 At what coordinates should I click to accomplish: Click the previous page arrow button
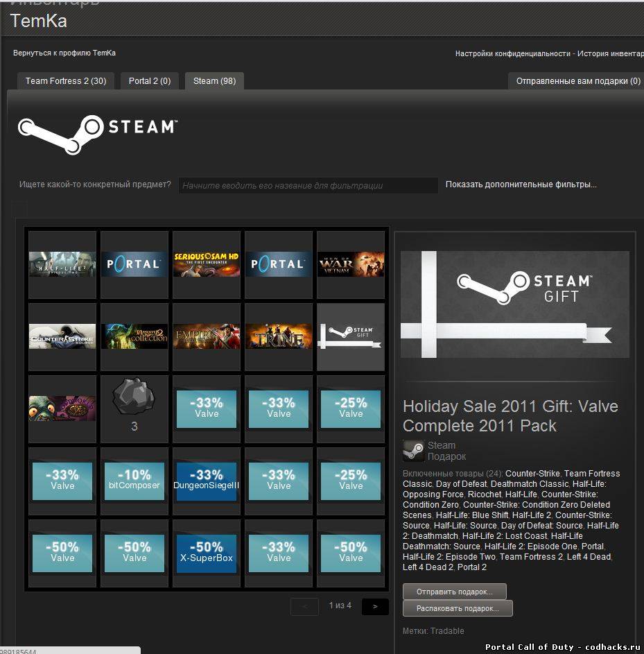coord(305,606)
